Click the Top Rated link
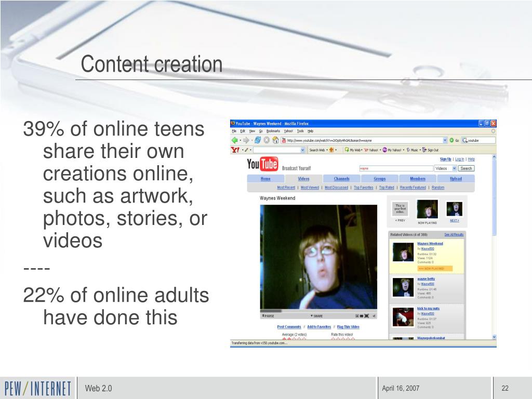Viewport: 532px width, 399px height. pos(387,187)
